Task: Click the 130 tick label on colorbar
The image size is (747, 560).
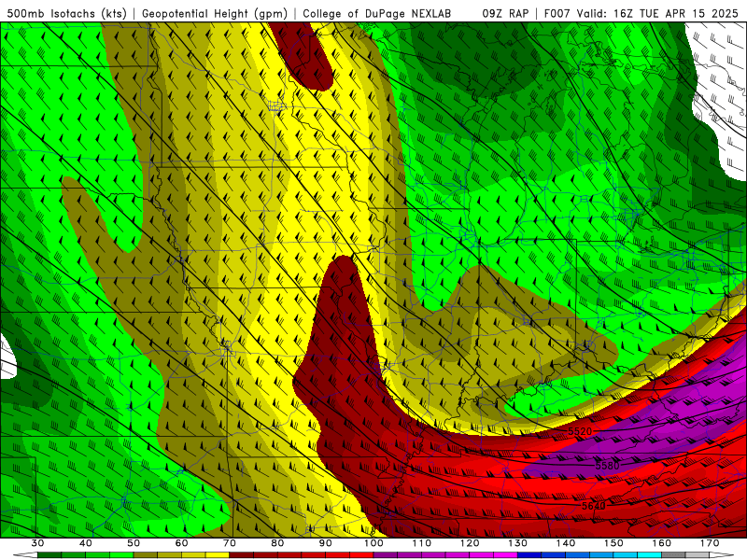Action: pos(518,543)
